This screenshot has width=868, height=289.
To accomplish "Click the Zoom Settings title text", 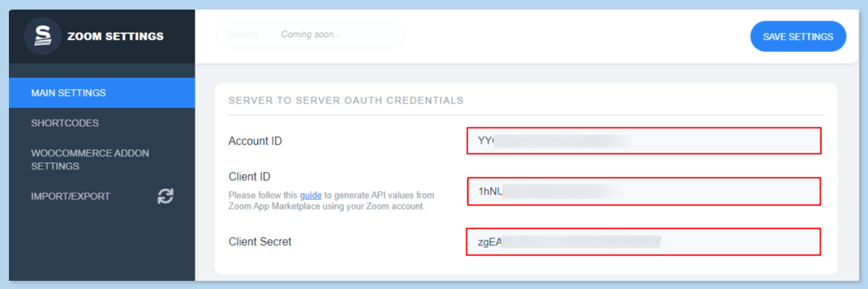I will (115, 36).
